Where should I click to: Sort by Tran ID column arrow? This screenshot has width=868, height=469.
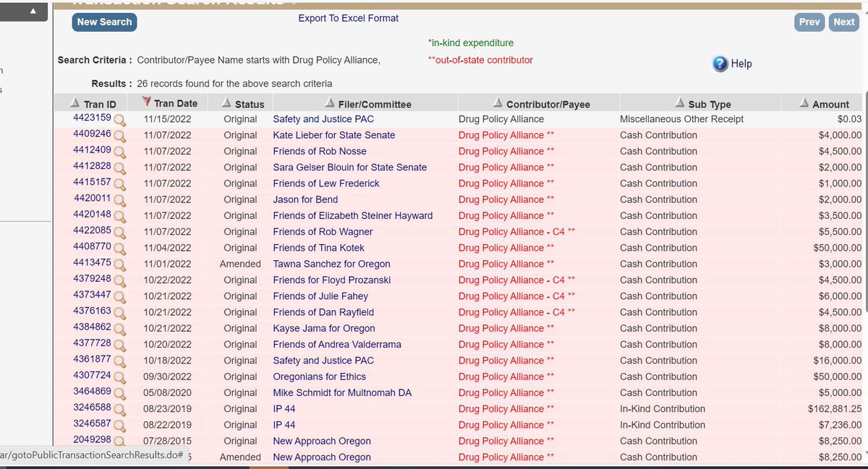click(x=75, y=103)
